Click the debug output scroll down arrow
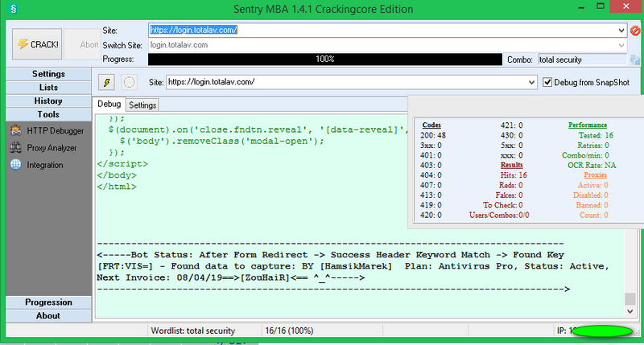 pyautogui.click(x=630, y=311)
